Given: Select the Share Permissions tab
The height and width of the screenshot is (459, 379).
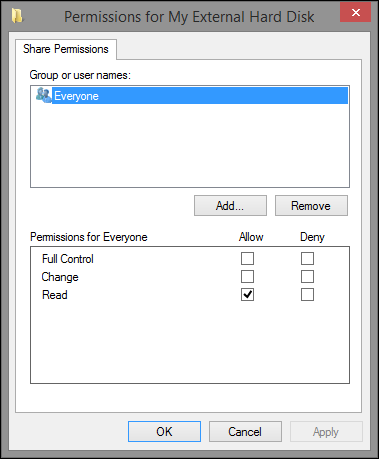Looking at the screenshot, I should coord(66,49).
